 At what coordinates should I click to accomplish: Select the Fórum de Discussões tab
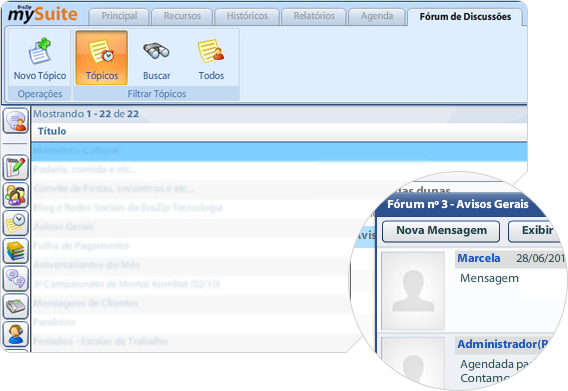(x=465, y=17)
